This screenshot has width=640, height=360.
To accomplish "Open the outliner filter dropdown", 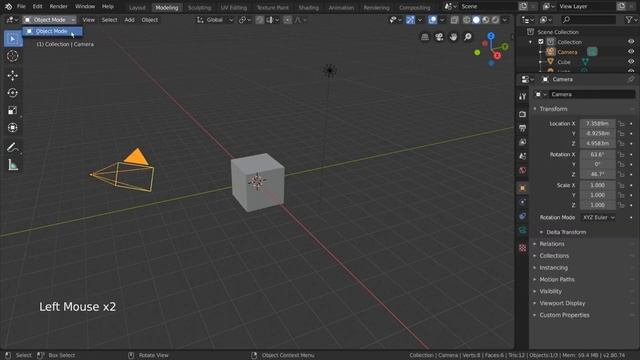I will pos(631,20).
